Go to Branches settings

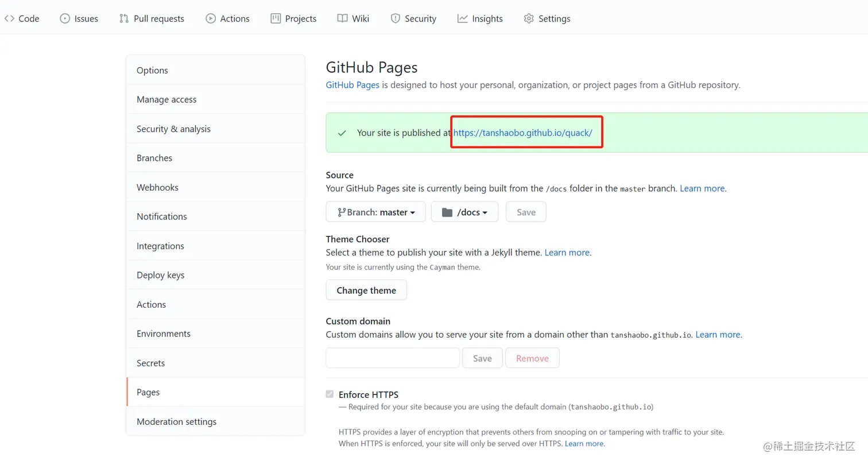215,158
